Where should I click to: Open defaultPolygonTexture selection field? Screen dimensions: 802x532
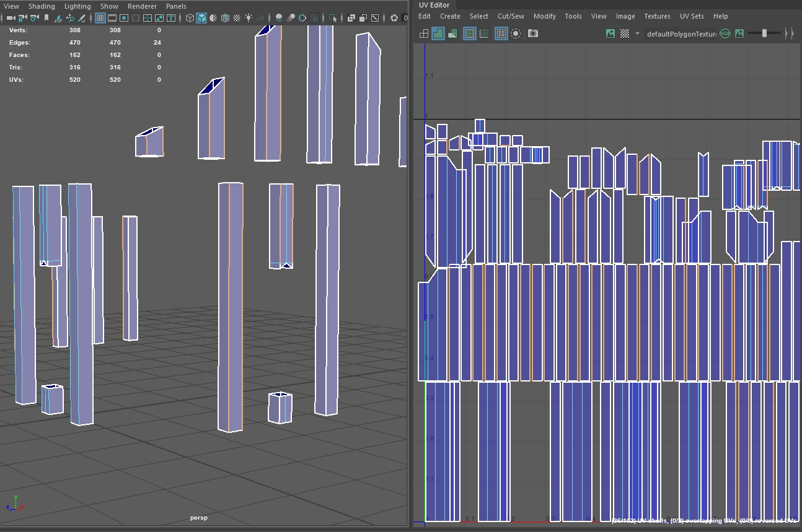pos(681,33)
